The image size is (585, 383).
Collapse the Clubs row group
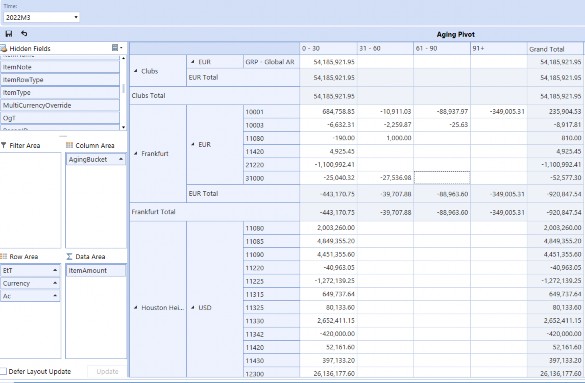click(x=135, y=71)
